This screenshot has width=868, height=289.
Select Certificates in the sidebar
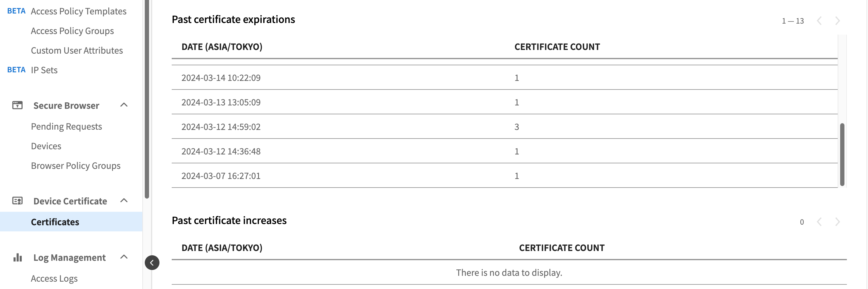click(71, 222)
